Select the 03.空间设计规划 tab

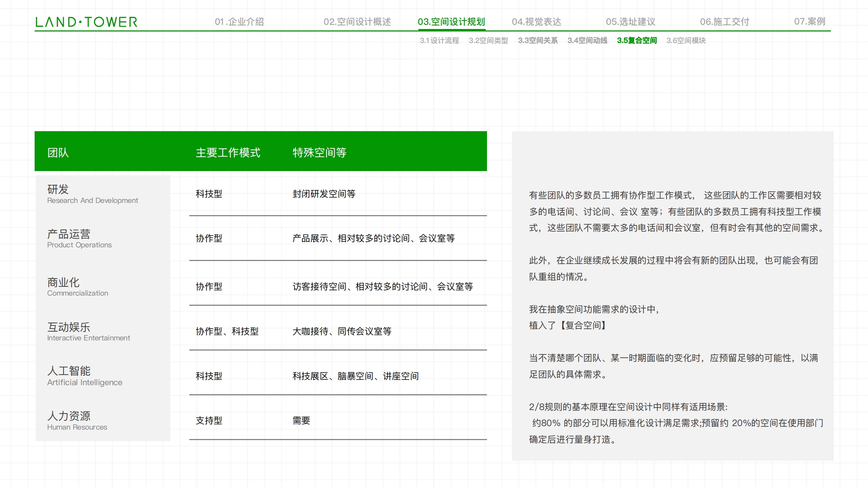tap(451, 22)
